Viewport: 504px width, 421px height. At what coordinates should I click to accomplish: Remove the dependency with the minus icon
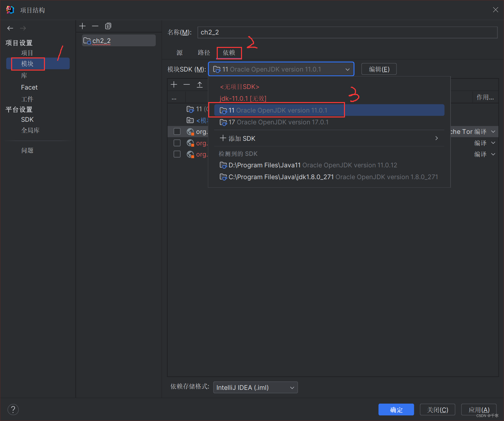click(187, 85)
